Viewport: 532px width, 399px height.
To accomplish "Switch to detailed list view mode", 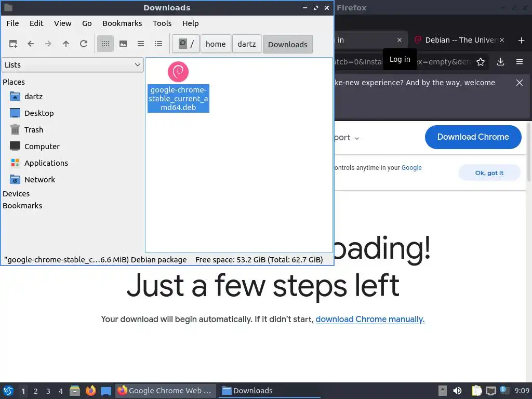I will tap(158, 44).
